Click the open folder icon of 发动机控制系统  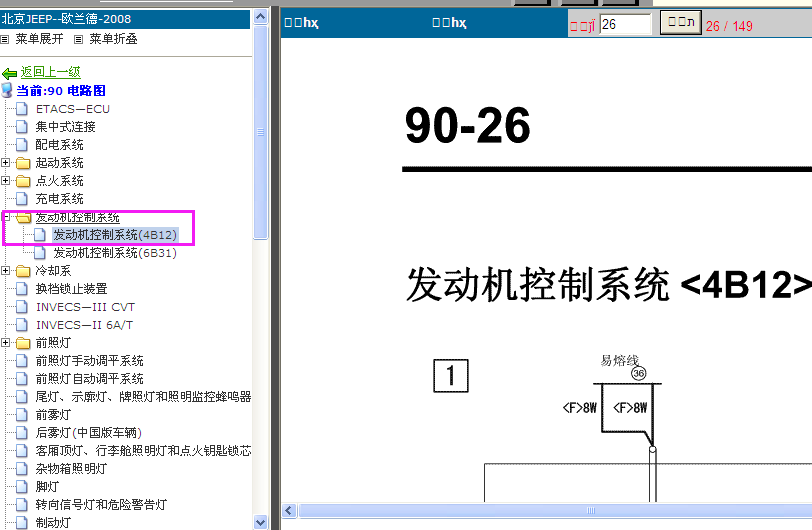[23, 217]
